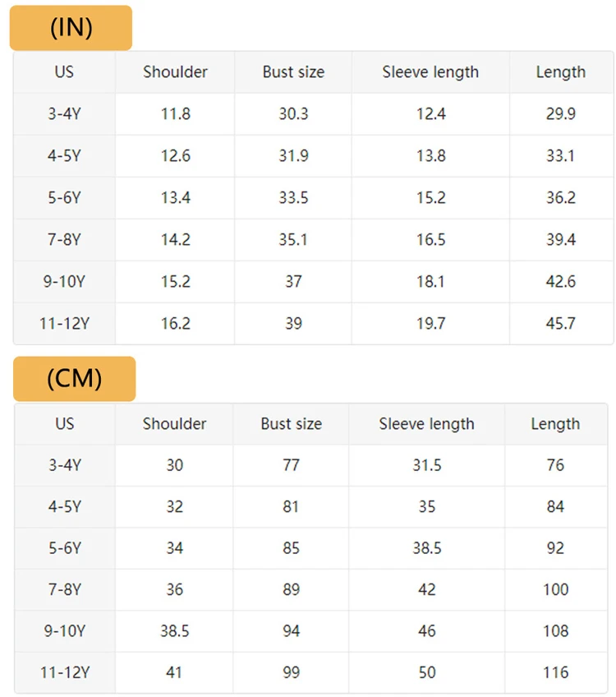Viewport: 616px width, 697px height.
Task: Click the 3-4Y row label in the inches table
Action: click(x=64, y=114)
